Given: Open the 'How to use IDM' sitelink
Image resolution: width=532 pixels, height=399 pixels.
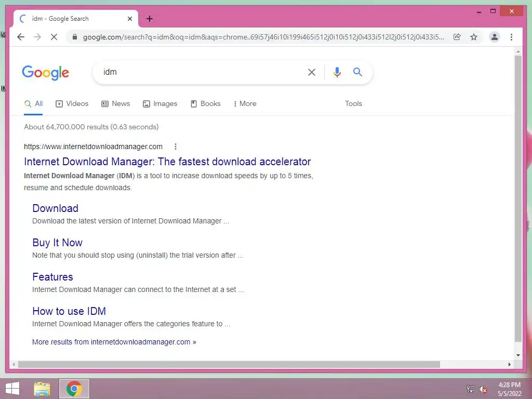Looking at the screenshot, I should (x=69, y=311).
